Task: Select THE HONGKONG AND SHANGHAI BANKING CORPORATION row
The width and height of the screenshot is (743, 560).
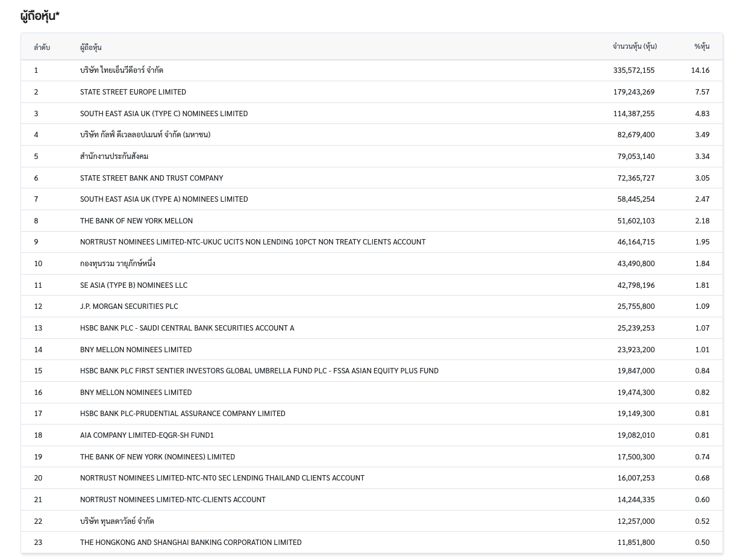Action: [190, 542]
